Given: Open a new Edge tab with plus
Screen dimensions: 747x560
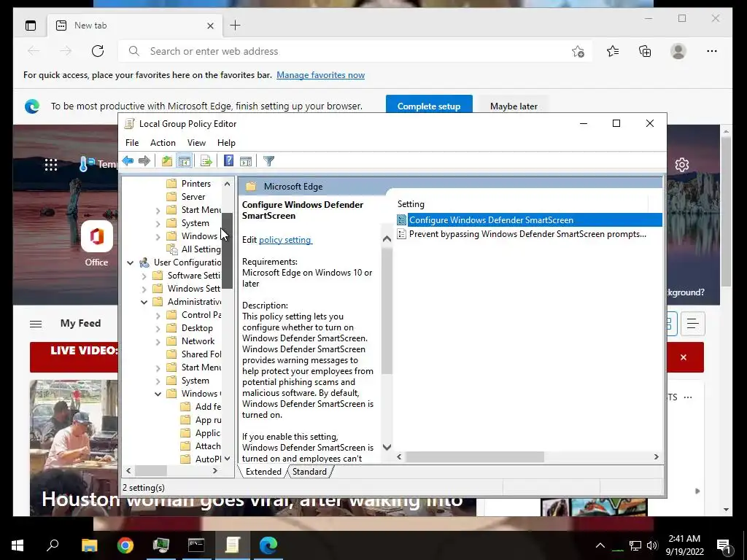Looking at the screenshot, I should [236, 26].
